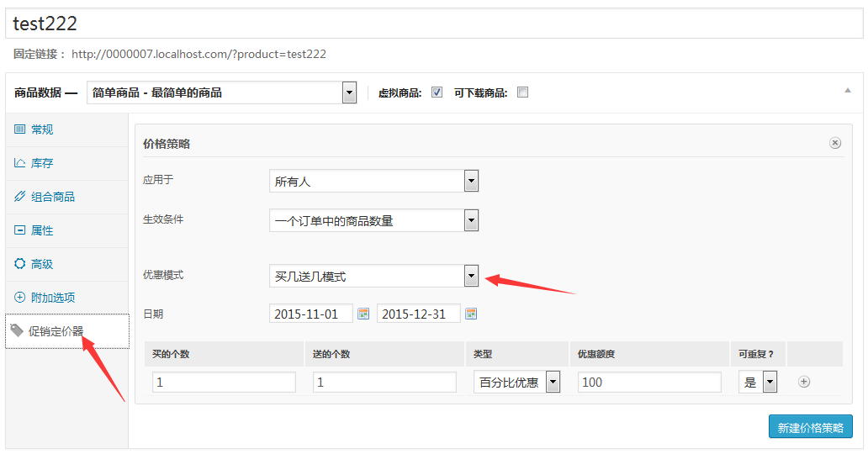Image resolution: width=868 pixels, height=454 pixels.
Task: Click the 送的个数 input field
Action: [384, 382]
